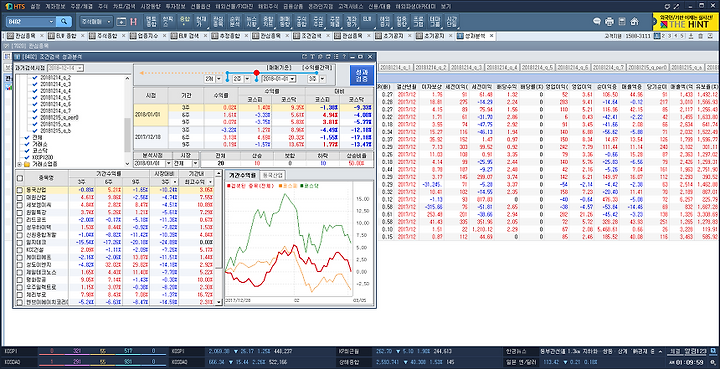Close the 업종지수 tab
The image size is (720, 369).
(x=164, y=36)
